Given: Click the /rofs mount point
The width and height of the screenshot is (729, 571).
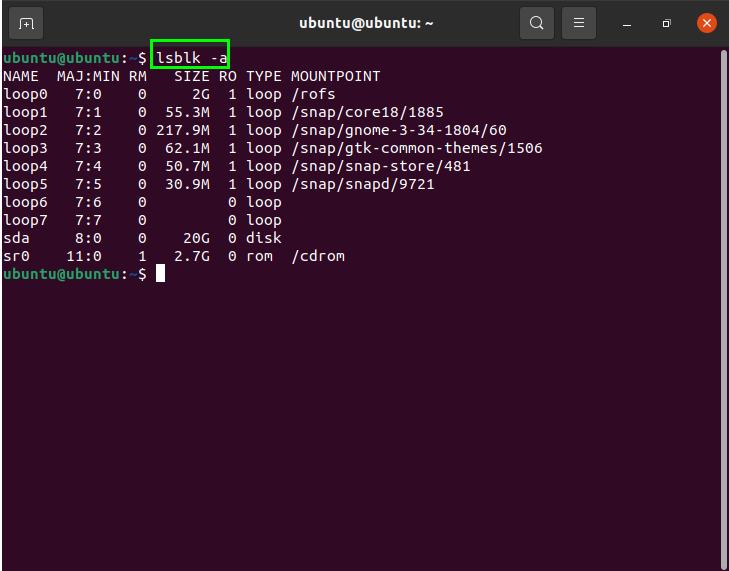Looking at the screenshot, I should pyautogui.click(x=313, y=94).
